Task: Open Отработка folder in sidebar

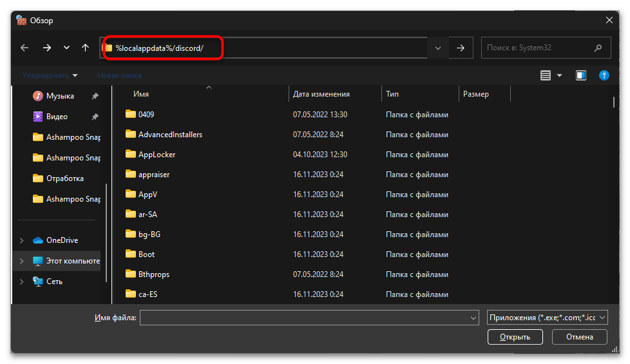Action: (64, 178)
